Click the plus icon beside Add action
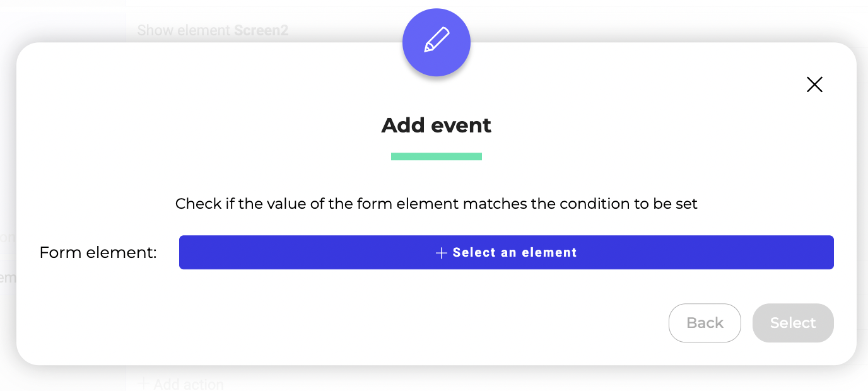The width and height of the screenshot is (868, 391). [144, 383]
